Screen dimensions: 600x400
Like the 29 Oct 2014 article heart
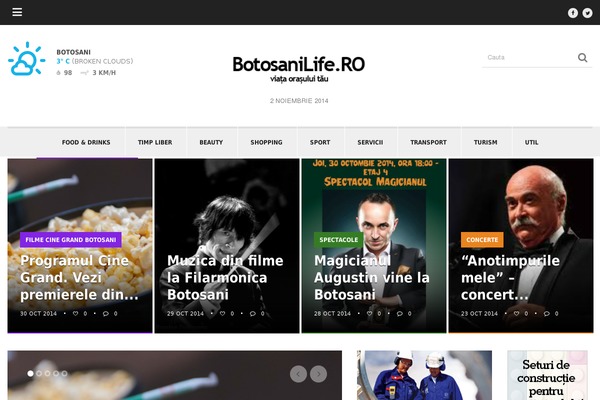[222, 313]
